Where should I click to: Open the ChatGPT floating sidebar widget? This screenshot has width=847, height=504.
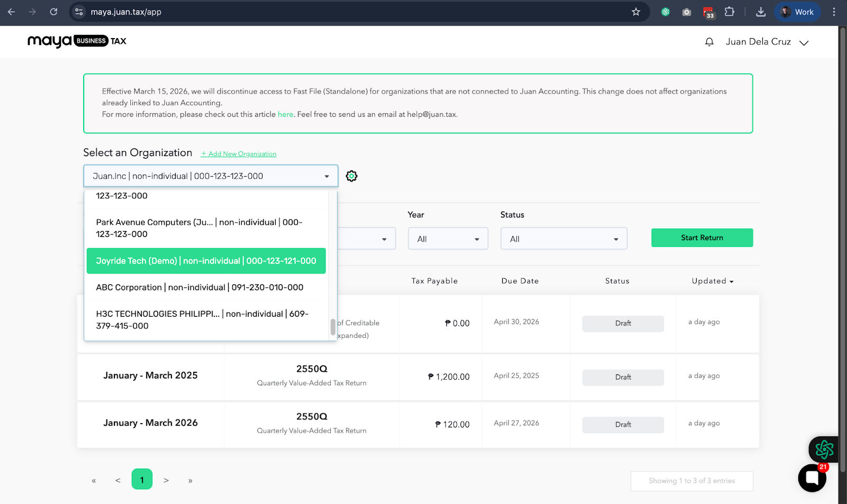(x=824, y=450)
